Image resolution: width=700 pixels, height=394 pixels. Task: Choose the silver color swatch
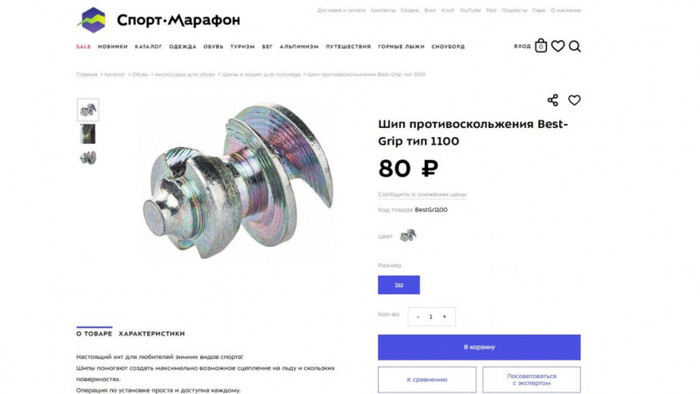tap(408, 235)
